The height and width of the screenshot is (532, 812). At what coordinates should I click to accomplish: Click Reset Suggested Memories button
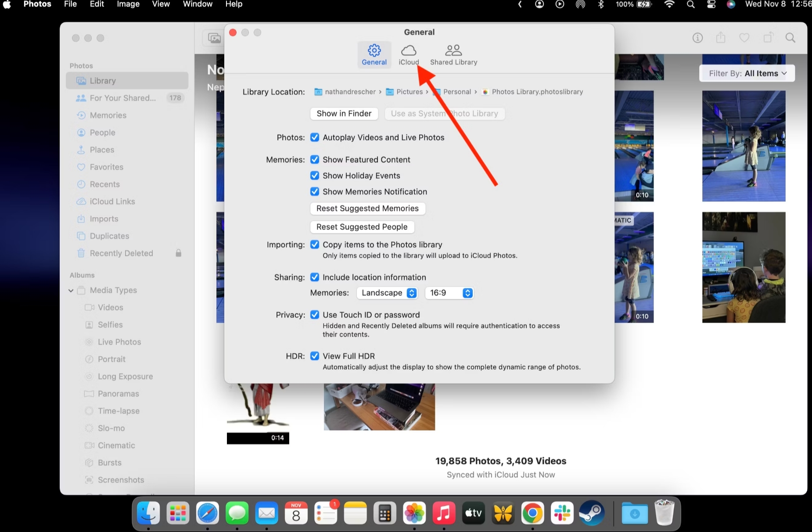pyautogui.click(x=367, y=208)
